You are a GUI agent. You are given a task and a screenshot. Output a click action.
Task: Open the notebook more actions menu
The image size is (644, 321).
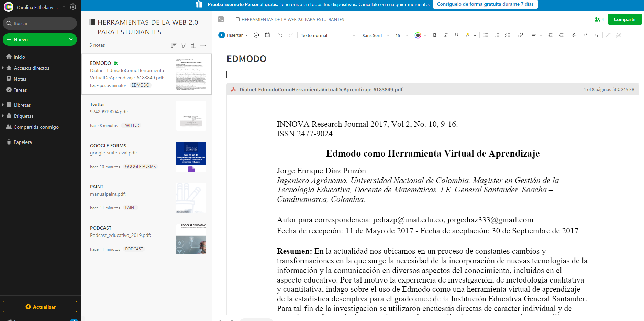point(203,45)
